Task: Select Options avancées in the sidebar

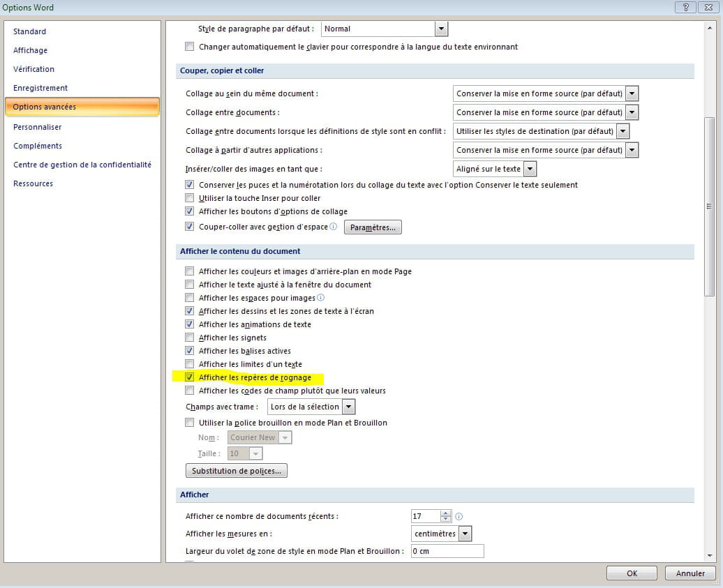Action: click(x=82, y=107)
